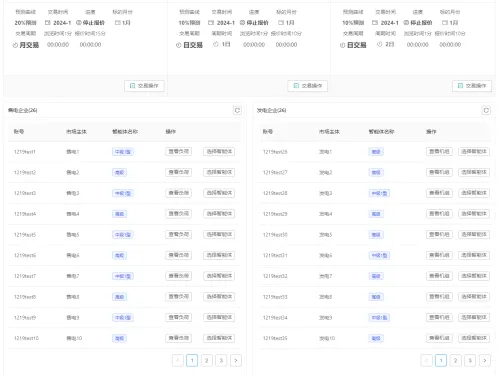Screen dimensions: 500x375
Task: View load (查看负荷) for 1219test10
Action: point(179,338)
